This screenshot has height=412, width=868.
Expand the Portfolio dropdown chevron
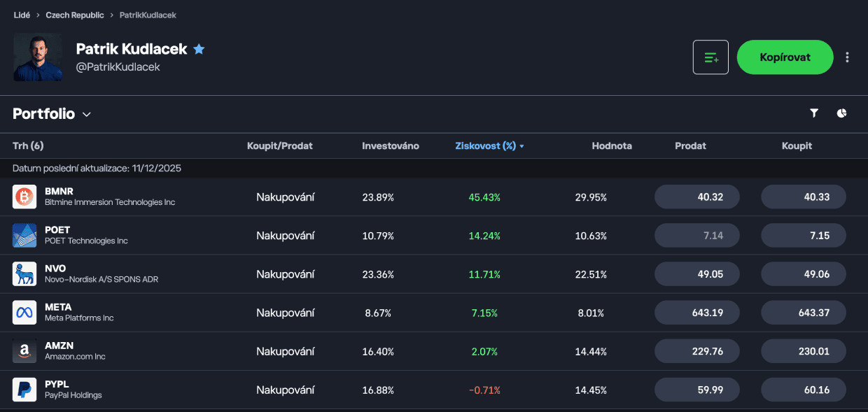point(87,115)
